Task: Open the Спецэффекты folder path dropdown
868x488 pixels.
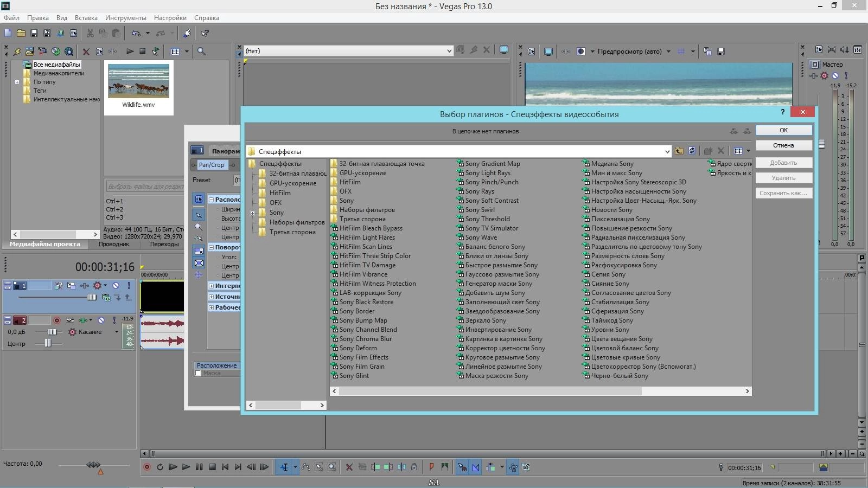Action: click(x=667, y=152)
